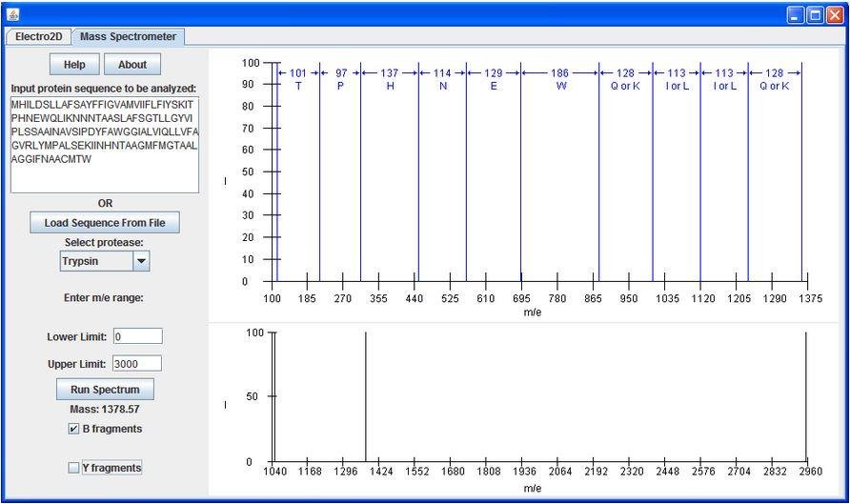Click 'Input protein sequence to be analyzed:' label
Screen dimensions: 850x504
click(x=104, y=89)
